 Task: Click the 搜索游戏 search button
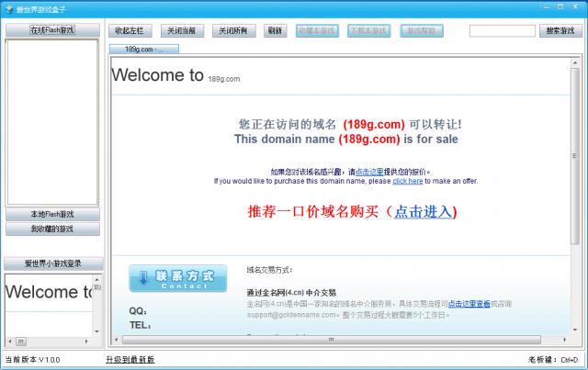tap(560, 30)
